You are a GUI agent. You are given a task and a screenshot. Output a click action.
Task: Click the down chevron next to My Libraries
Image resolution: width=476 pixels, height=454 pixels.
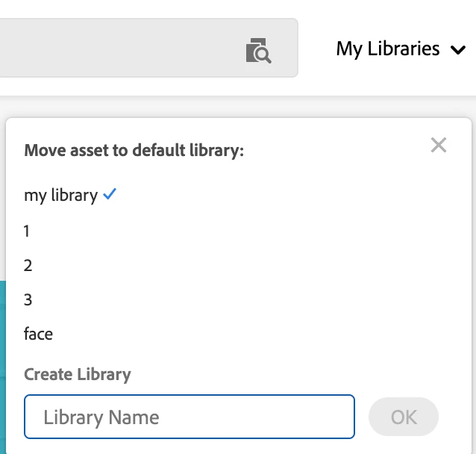tap(457, 51)
